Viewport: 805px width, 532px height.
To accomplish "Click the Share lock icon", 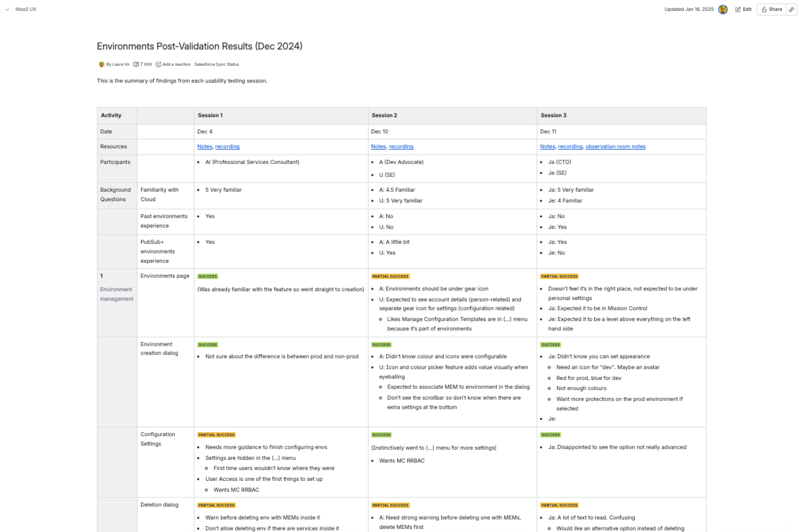I will 764,10.
